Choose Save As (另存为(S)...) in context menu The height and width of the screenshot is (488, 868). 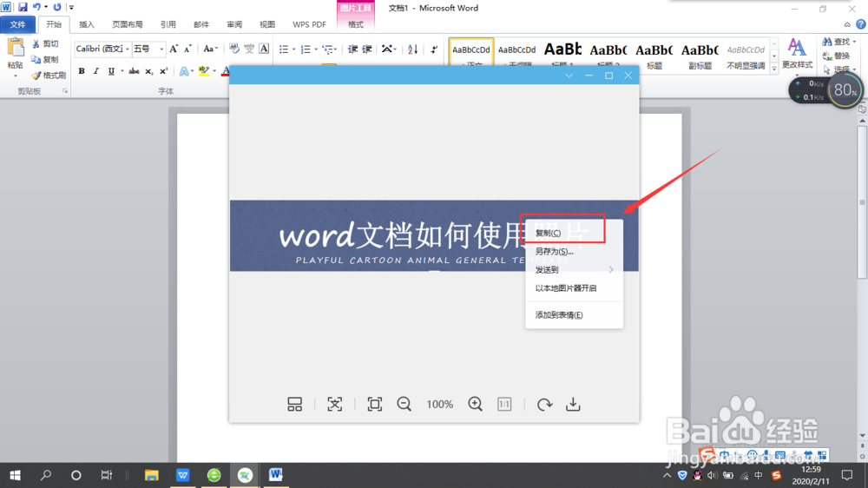[x=574, y=252]
